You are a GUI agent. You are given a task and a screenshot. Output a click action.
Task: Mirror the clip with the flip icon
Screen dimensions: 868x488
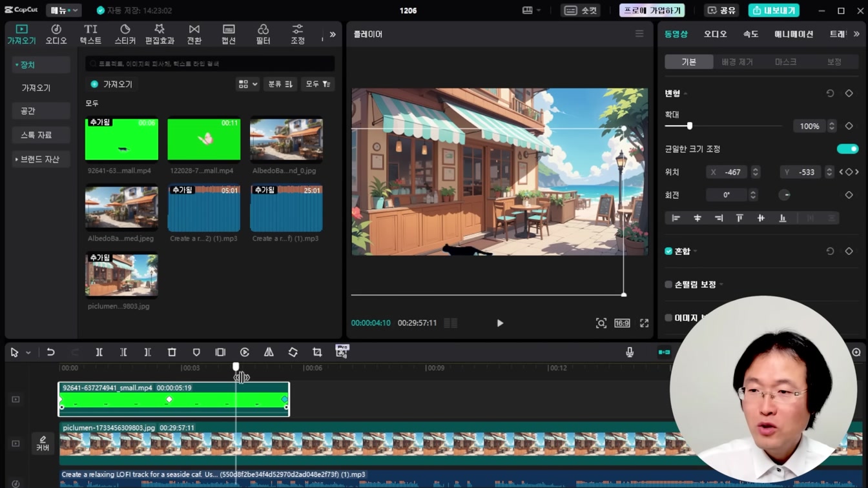(x=269, y=352)
